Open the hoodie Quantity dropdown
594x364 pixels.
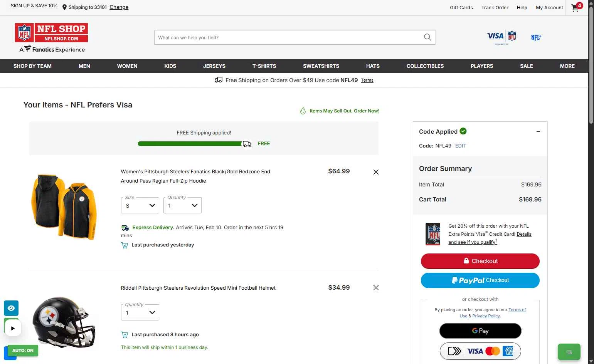tap(182, 205)
